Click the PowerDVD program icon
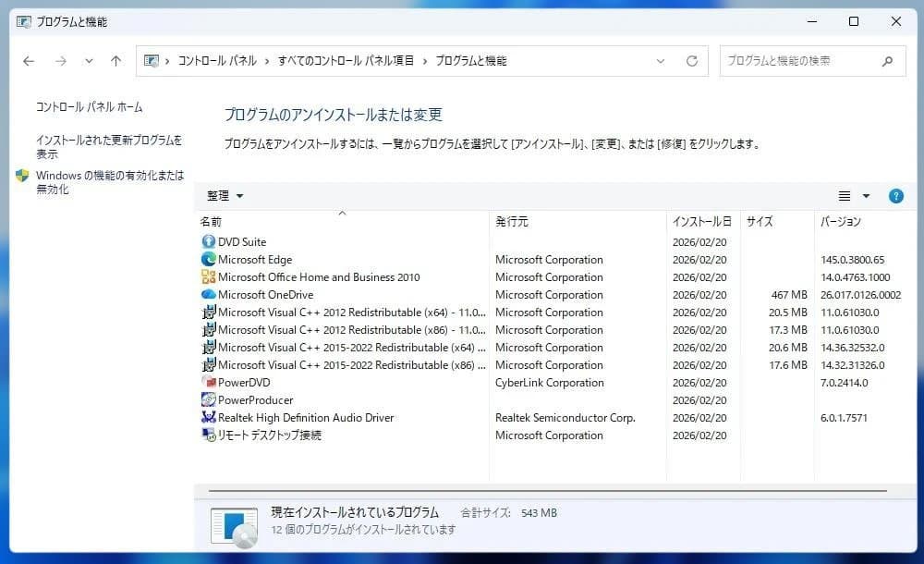 (209, 382)
